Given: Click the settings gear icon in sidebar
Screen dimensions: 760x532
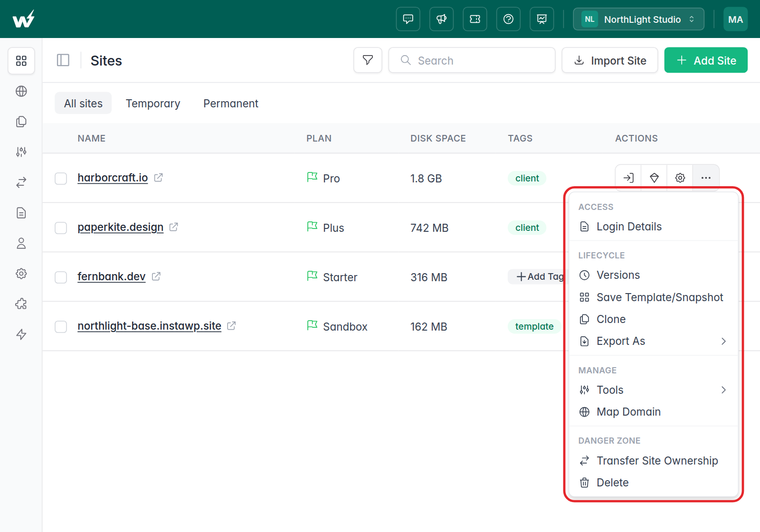Looking at the screenshot, I should pyautogui.click(x=21, y=274).
